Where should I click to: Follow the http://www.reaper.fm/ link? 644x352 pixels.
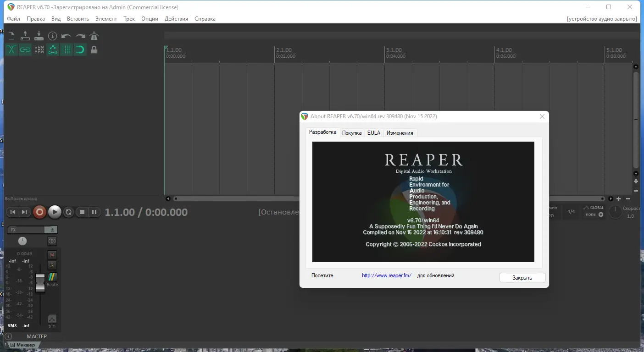(x=387, y=275)
